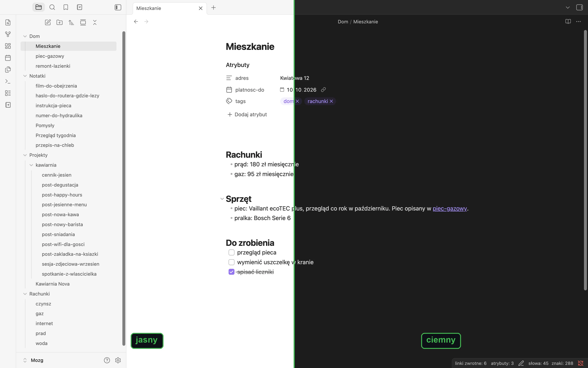
Task: Check the 'wymienić uszczelkę w kranie' task
Action: pyautogui.click(x=231, y=262)
